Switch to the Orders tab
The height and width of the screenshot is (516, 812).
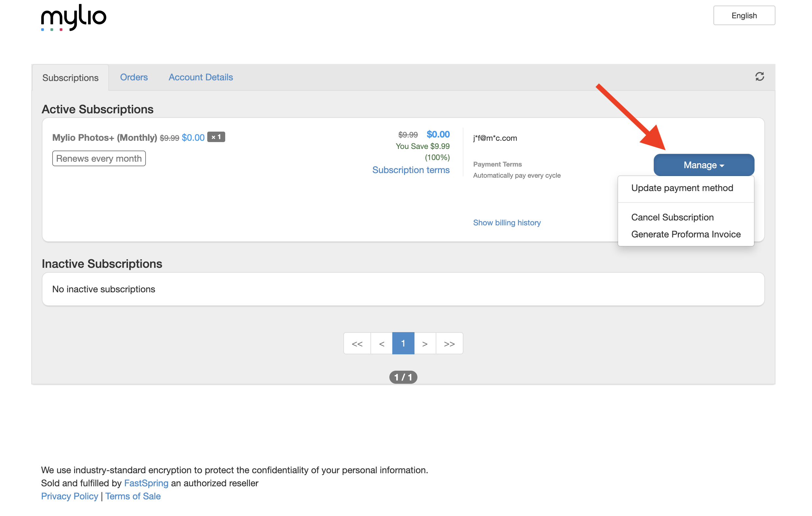(134, 77)
